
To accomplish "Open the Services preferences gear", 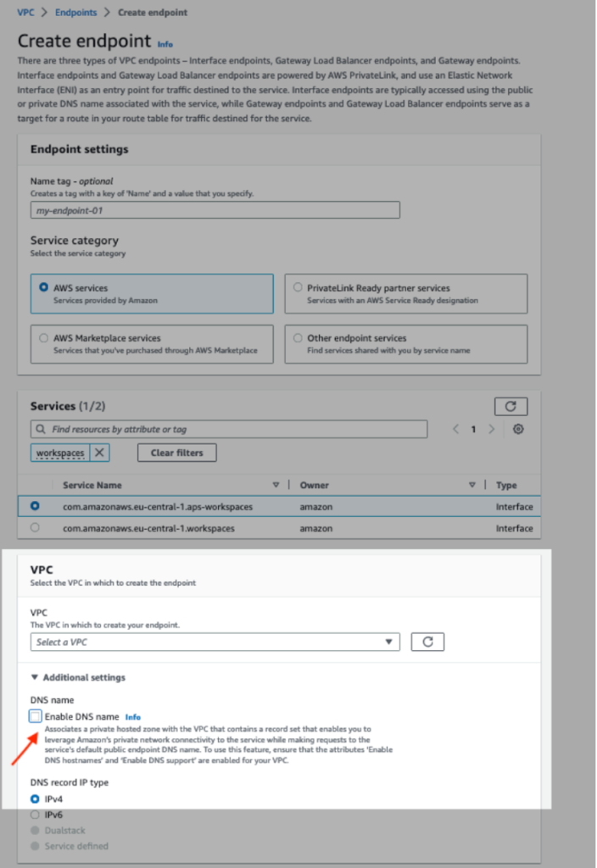I will pyautogui.click(x=518, y=430).
